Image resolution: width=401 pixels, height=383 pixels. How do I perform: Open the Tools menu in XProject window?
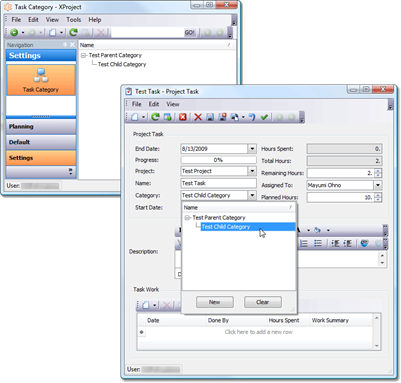tap(73, 20)
